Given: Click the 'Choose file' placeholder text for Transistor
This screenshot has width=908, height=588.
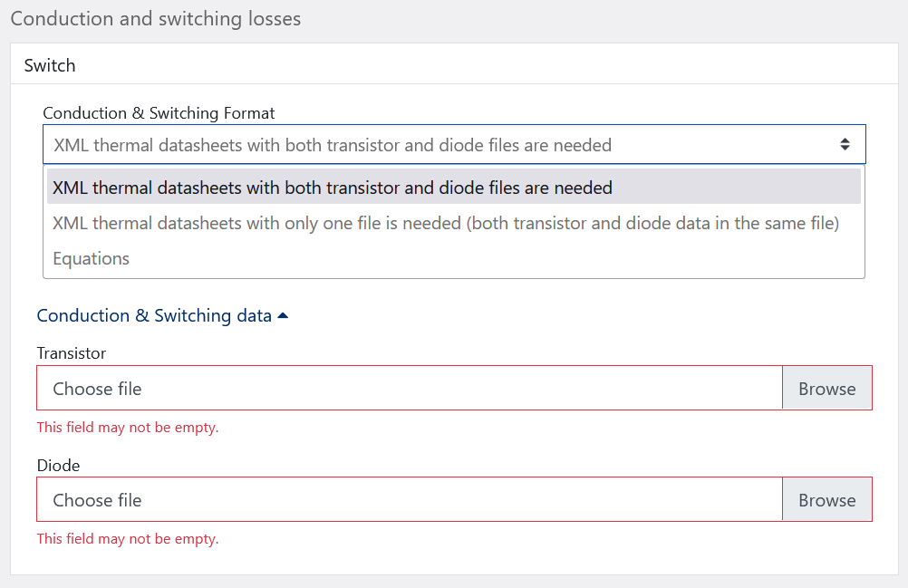Looking at the screenshot, I should tap(97, 389).
